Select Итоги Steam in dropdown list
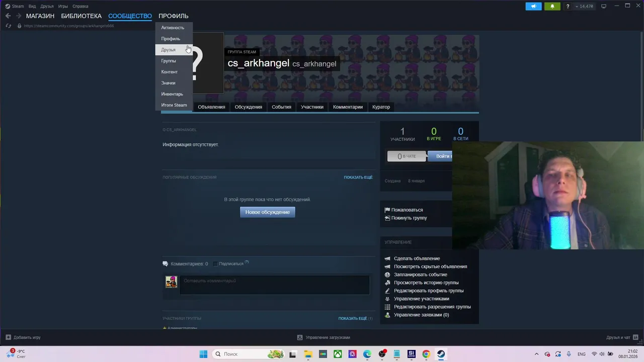 coord(174,105)
